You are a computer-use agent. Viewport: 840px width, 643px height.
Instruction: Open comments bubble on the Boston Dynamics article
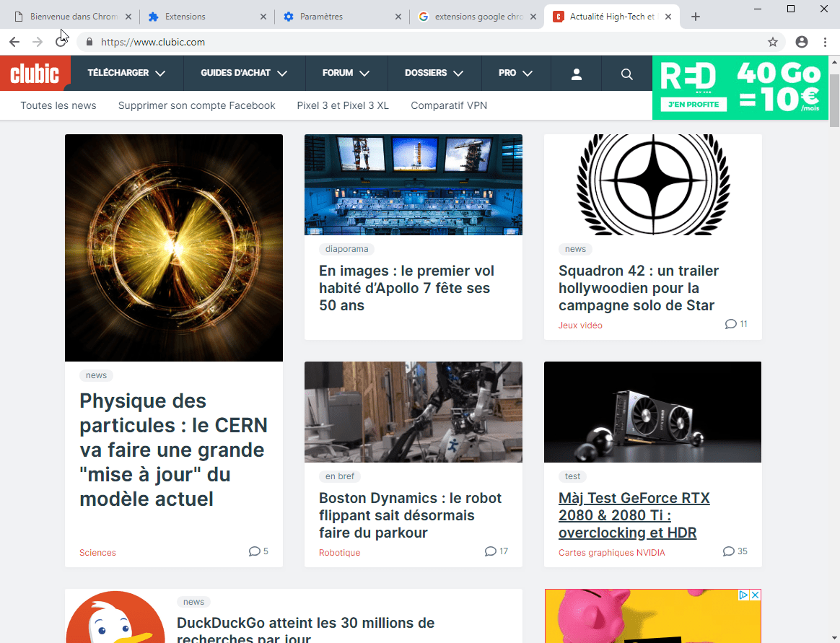[490, 551]
